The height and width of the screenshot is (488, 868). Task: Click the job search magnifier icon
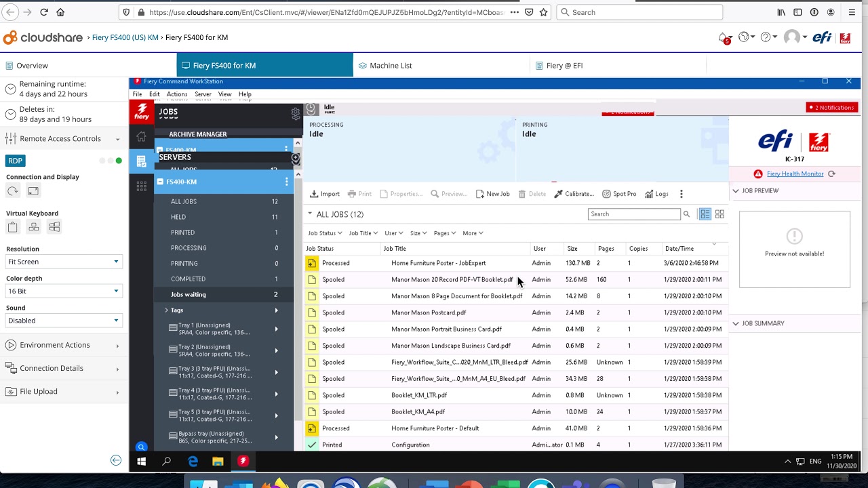point(686,214)
